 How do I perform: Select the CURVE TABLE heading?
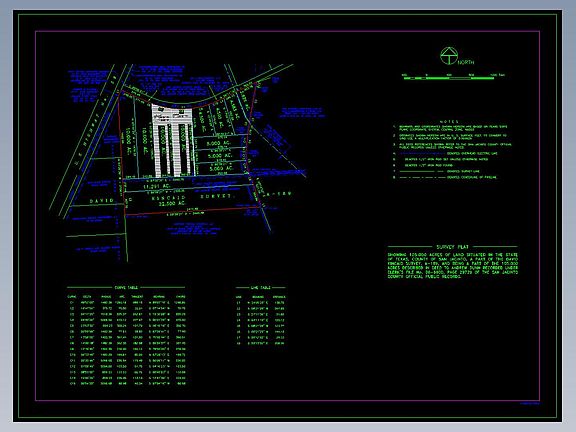126,288
